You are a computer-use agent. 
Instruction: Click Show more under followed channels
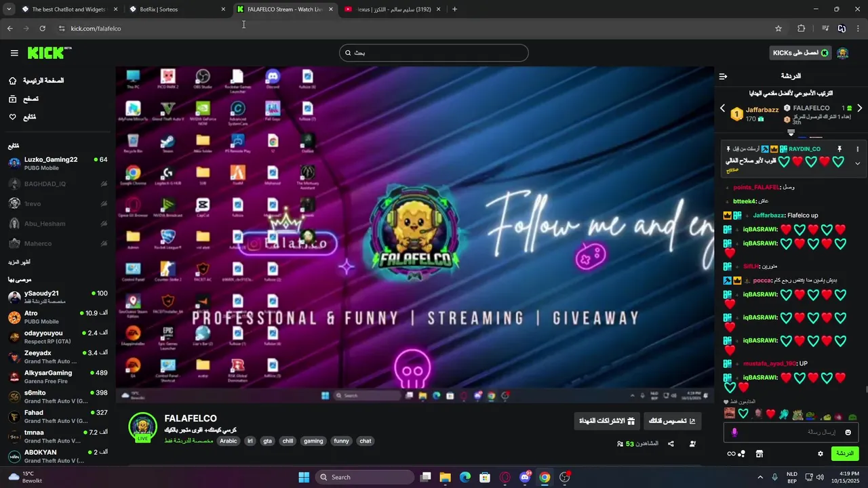[x=19, y=262]
